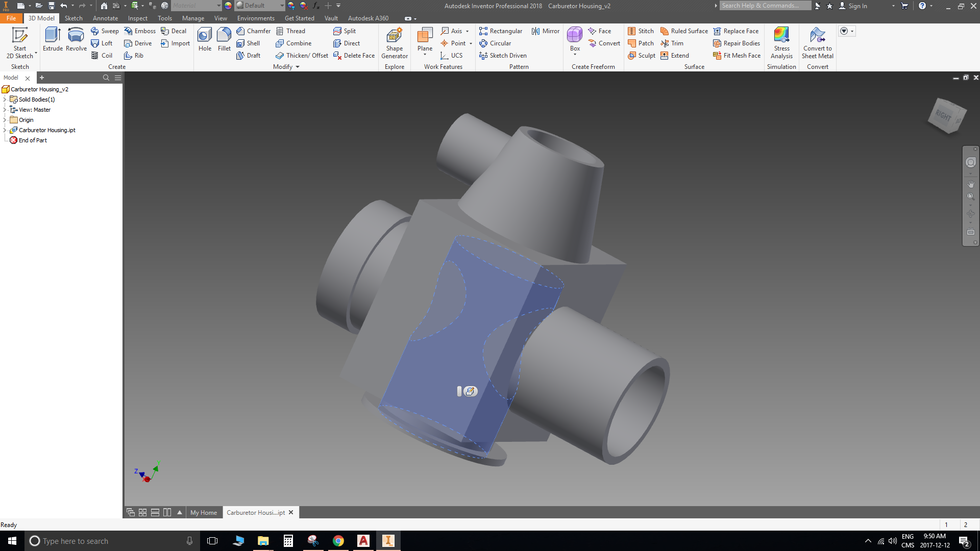
Task: Expand the Origin folder node
Action: point(5,120)
